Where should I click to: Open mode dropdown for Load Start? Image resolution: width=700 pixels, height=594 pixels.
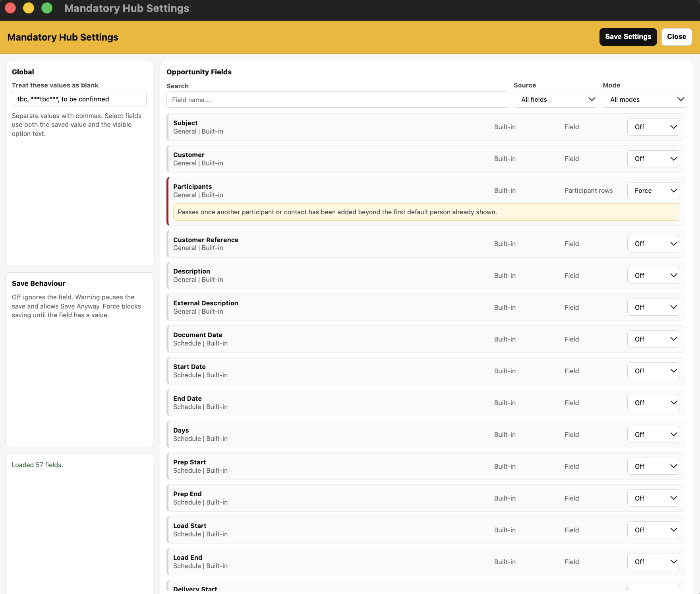coord(654,530)
